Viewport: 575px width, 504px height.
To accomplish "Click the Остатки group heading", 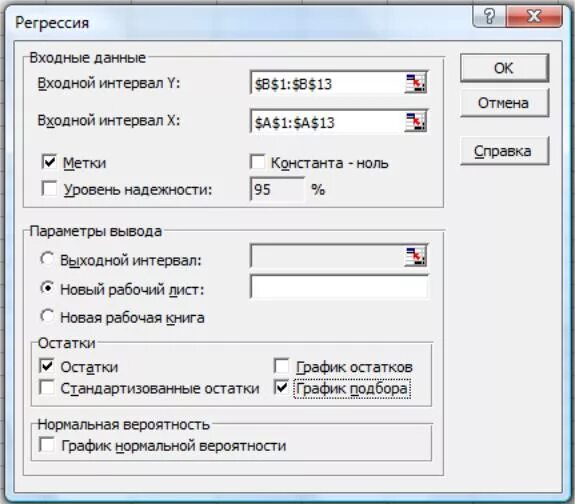I will 66,343.
